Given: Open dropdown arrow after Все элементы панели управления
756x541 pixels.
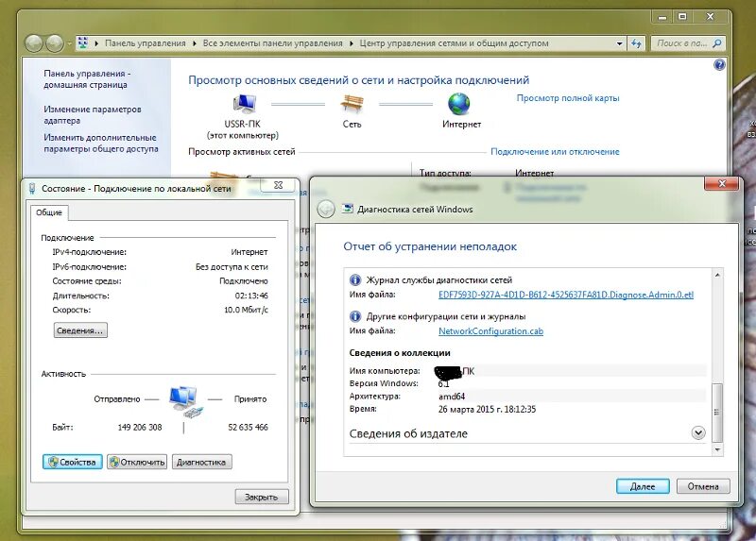Looking at the screenshot, I should point(352,43).
